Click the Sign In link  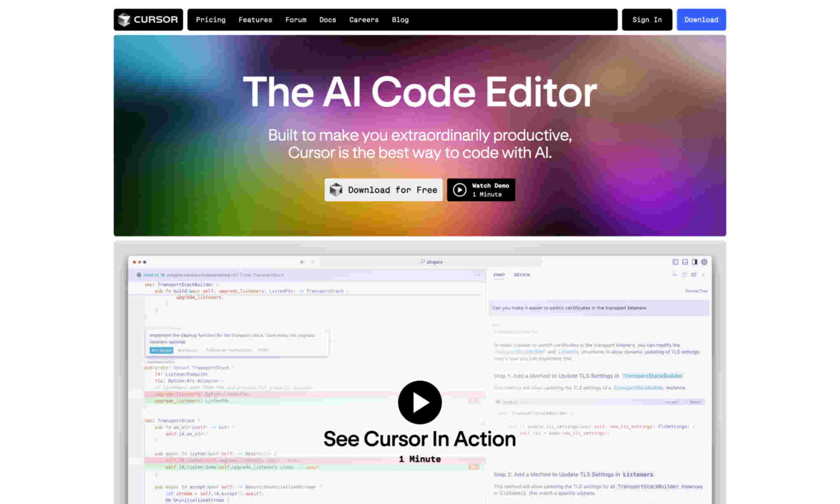tap(647, 19)
